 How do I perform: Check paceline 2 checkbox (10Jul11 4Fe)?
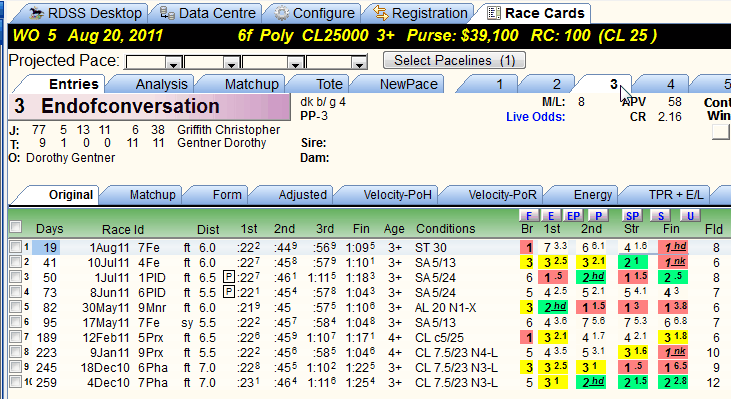tap(16, 261)
